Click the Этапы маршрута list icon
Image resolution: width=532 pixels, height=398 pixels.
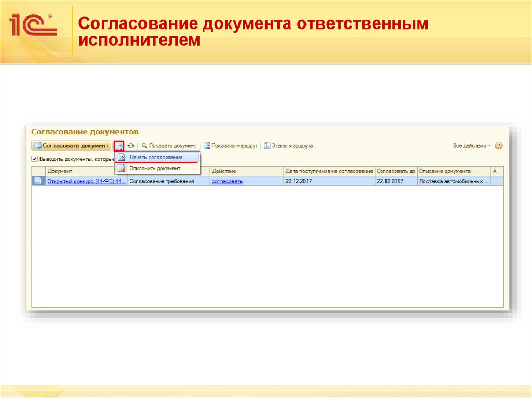(x=266, y=146)
